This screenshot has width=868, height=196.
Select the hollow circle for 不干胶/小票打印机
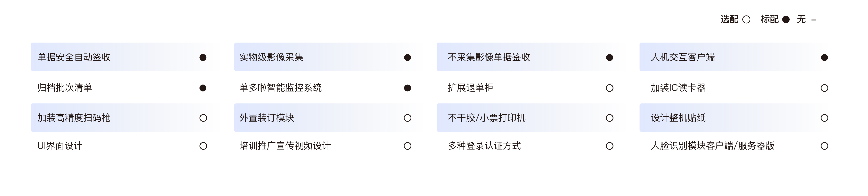tap(610, 118)
